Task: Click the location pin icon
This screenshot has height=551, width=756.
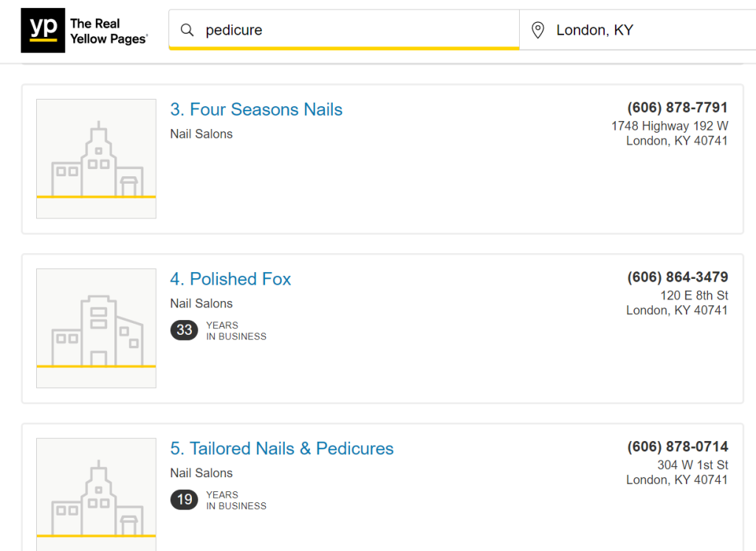Action: (538, 30)
